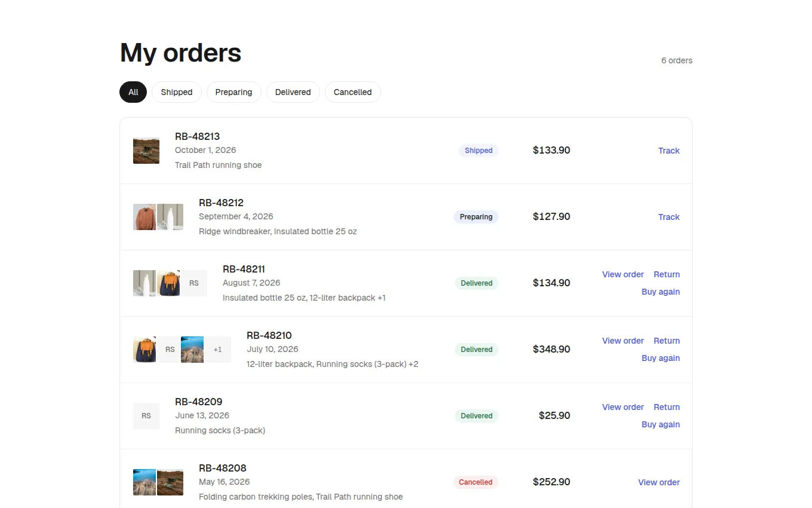Click the +1 more items tile in RB-48210
Viewport: 812px width, 508px height.
(218, 350)
